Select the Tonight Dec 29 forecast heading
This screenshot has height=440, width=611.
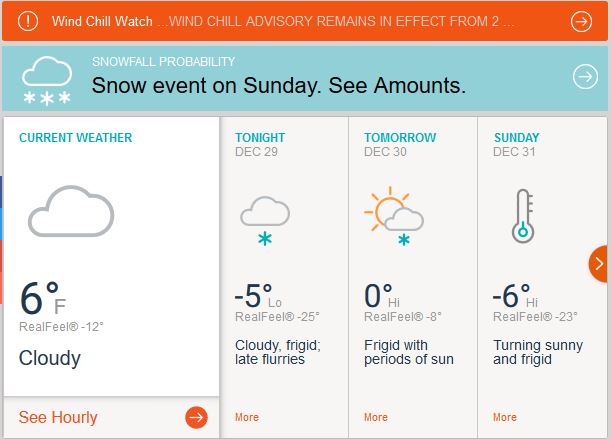(x=260, y=138)
